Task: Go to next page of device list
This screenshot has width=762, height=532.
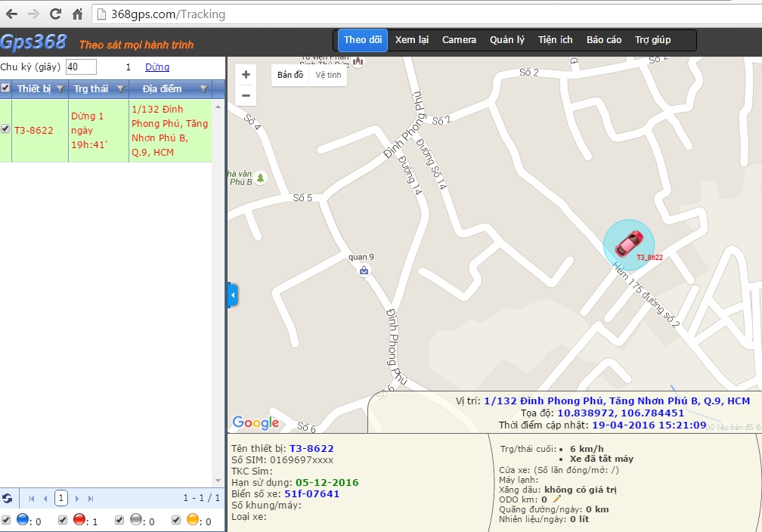Action: point(77,499)
